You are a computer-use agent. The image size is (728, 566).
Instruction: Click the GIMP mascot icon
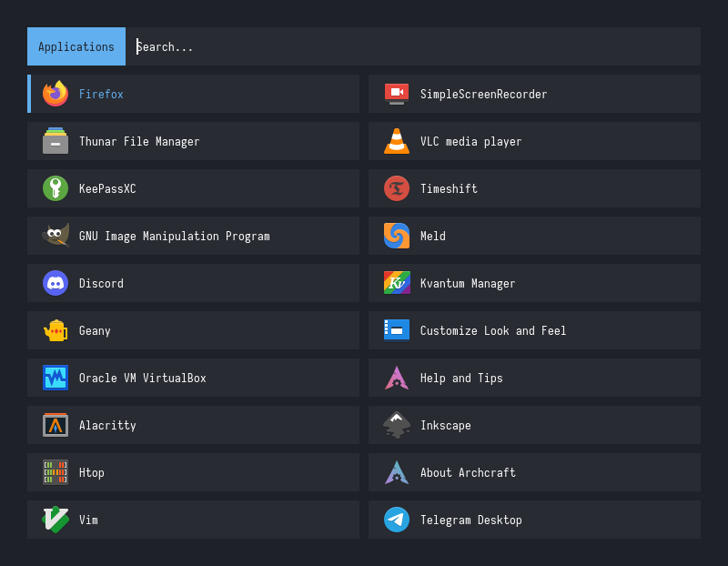tap(56, 236)
